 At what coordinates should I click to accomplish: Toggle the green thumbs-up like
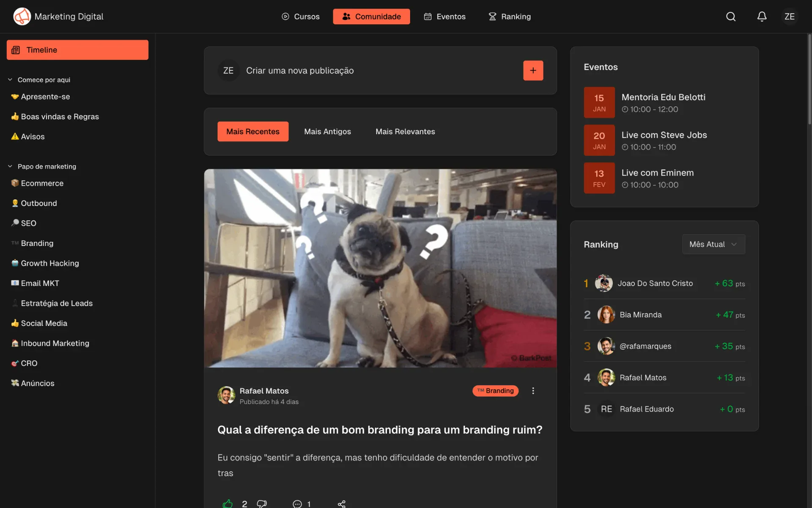228,503
